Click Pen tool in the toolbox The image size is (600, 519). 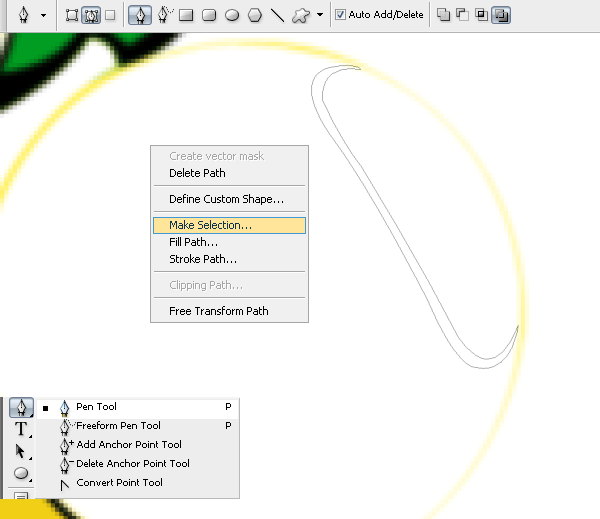(x=21, y=407)
